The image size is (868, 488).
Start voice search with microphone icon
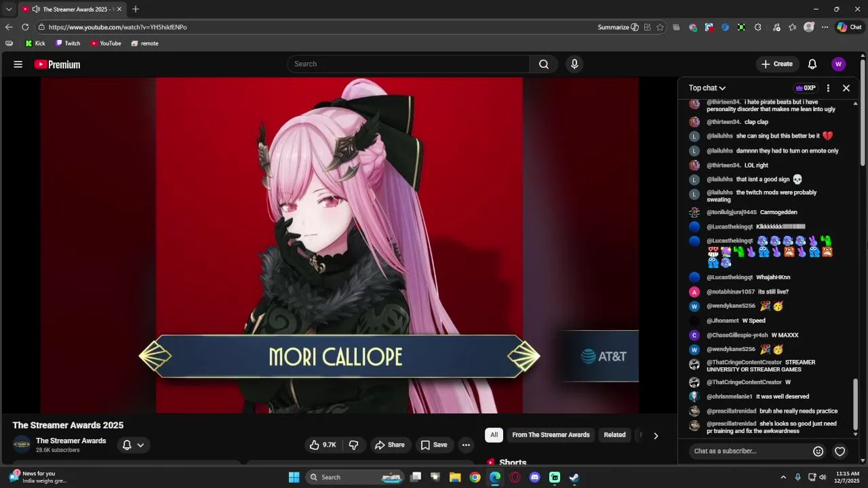point(574,64)
